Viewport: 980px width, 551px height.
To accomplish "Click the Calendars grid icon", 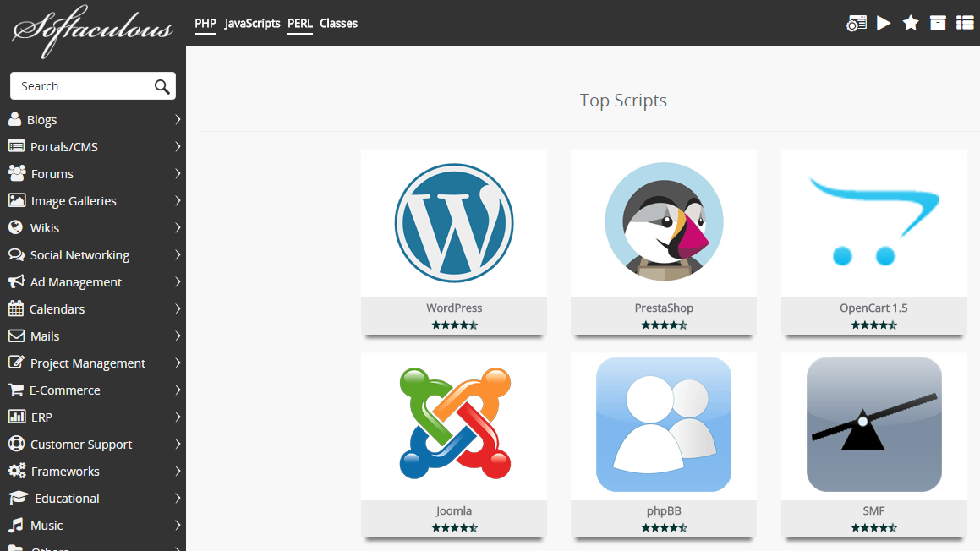I will (15, 308).
